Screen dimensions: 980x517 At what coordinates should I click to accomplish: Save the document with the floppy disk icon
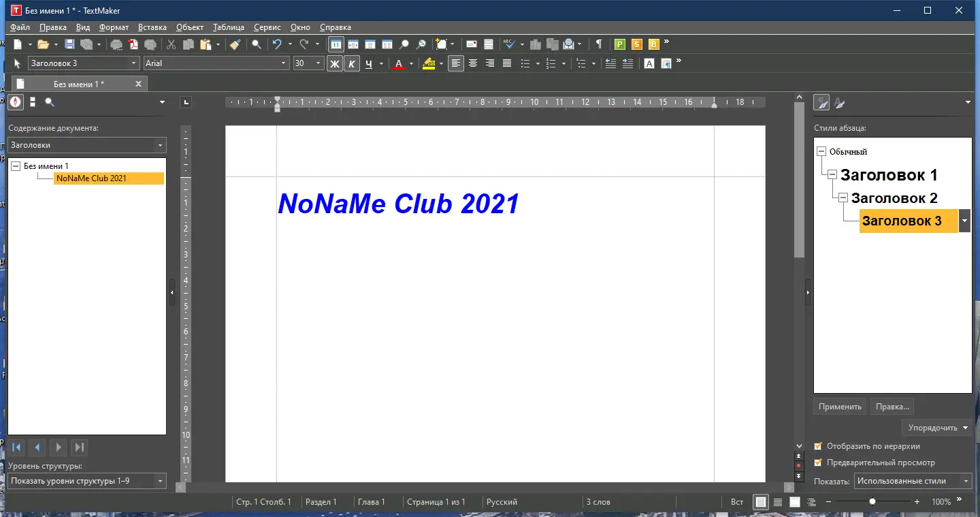point(69,44)
